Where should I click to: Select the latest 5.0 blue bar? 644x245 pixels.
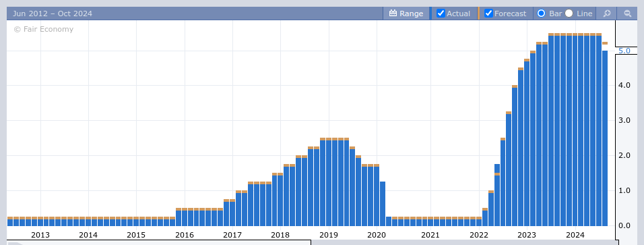(x=605, y=138)
